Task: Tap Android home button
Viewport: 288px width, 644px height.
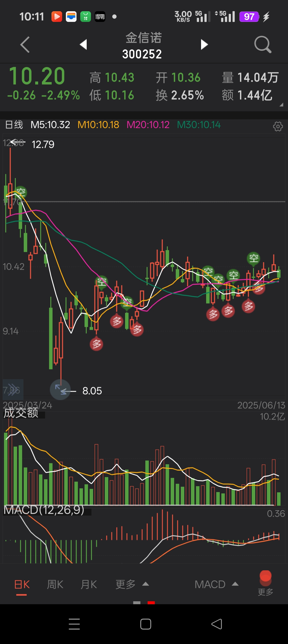Action: point(146,624)
